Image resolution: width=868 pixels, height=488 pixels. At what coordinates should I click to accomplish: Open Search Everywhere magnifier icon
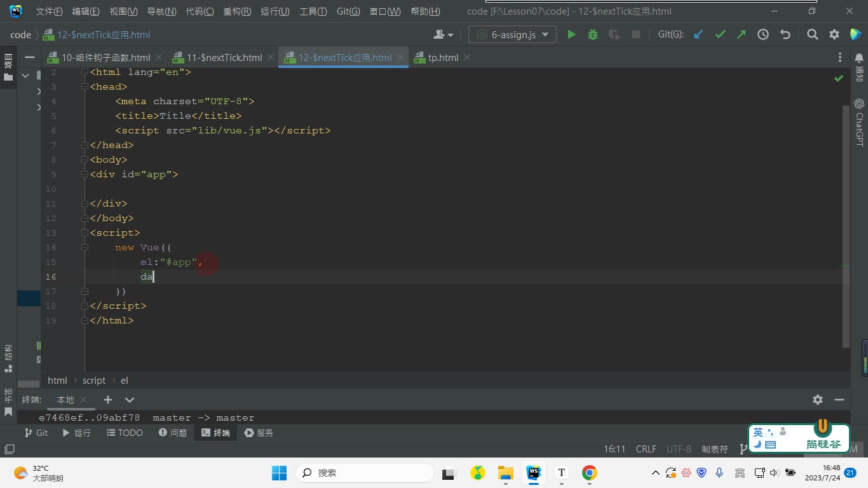(812, 35)
